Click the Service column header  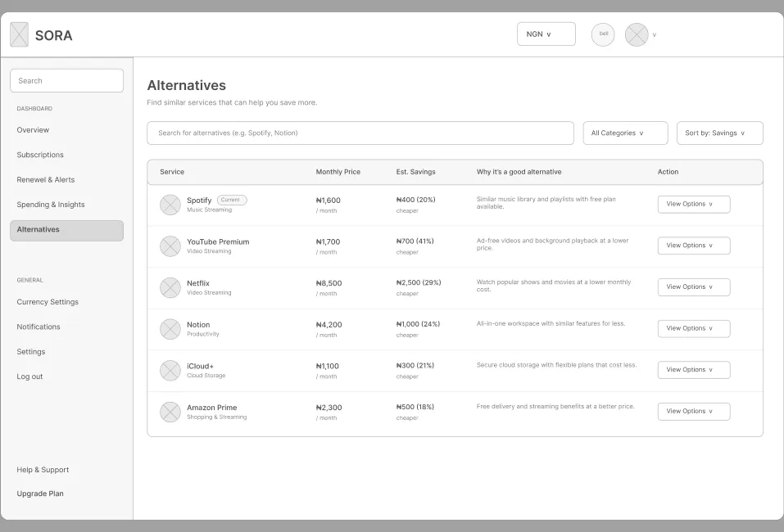point(172,172)
